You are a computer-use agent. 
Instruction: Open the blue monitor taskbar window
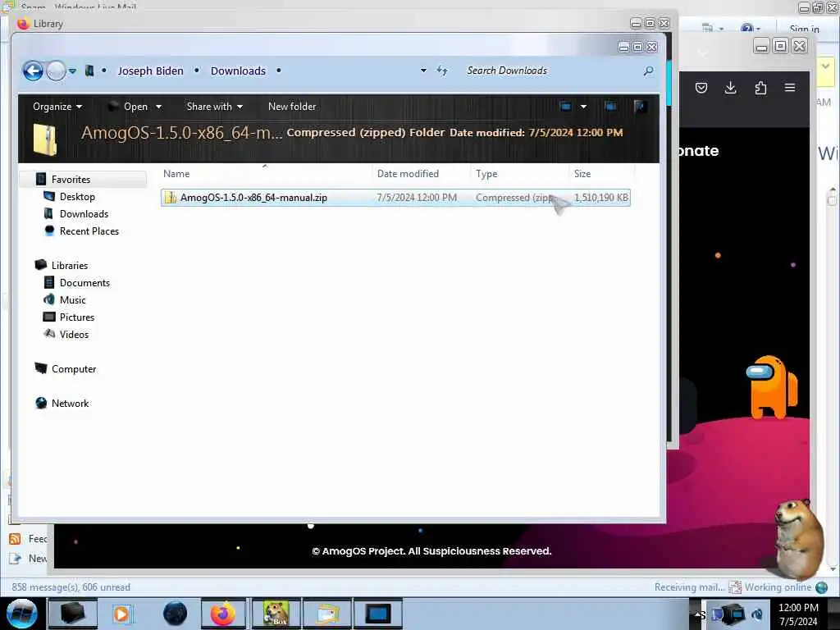(x=377, y=614)
